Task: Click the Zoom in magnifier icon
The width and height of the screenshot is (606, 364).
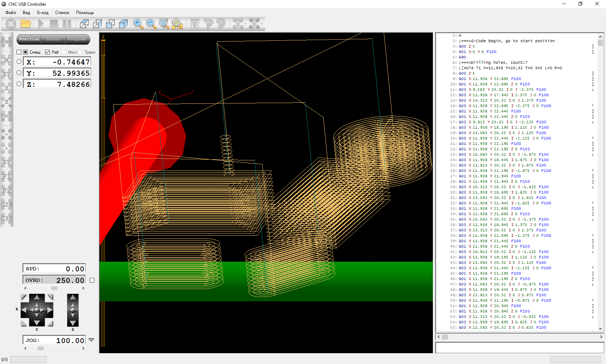Action: [x=138, y=24]
